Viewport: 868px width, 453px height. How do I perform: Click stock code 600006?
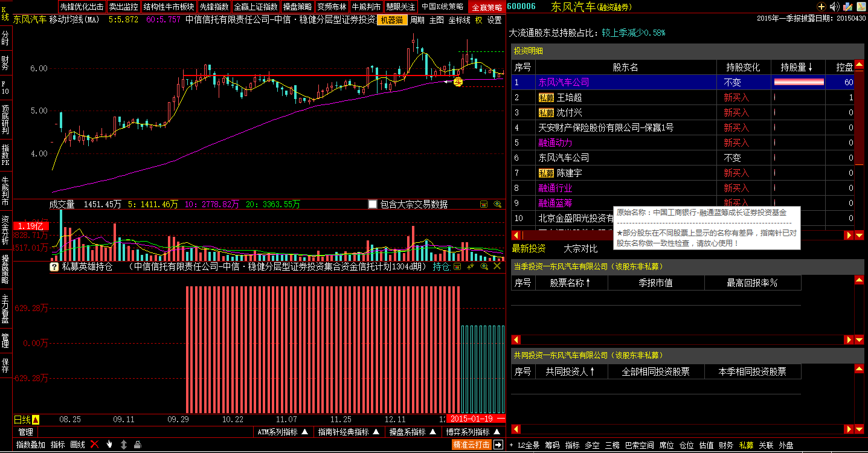(521, 7)
